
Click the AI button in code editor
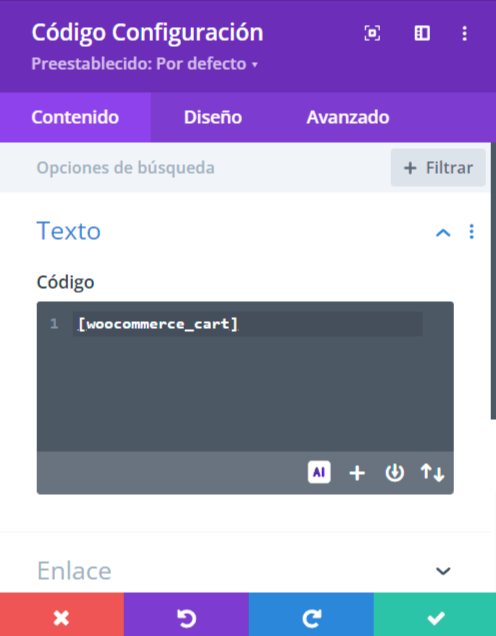pos(319,472)
